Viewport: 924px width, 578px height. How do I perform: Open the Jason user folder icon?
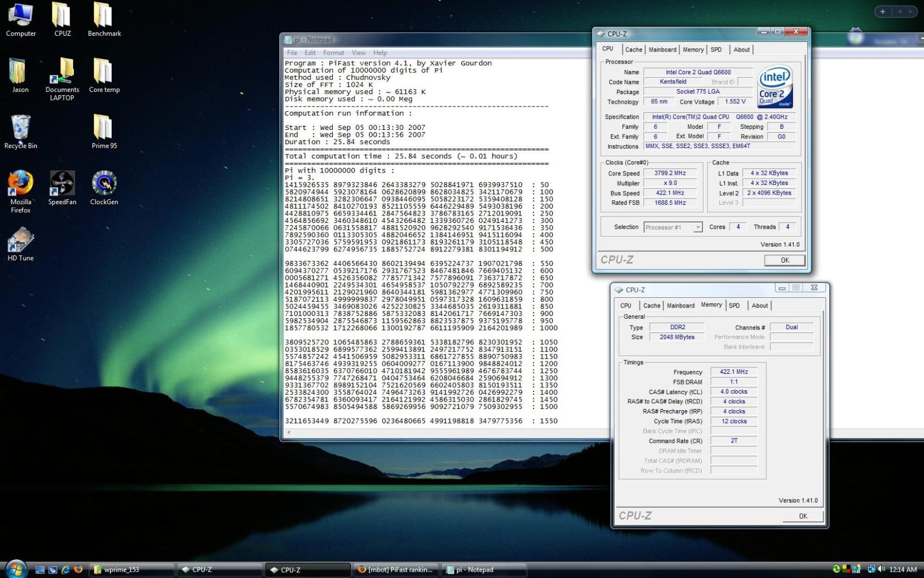point(20,75)
